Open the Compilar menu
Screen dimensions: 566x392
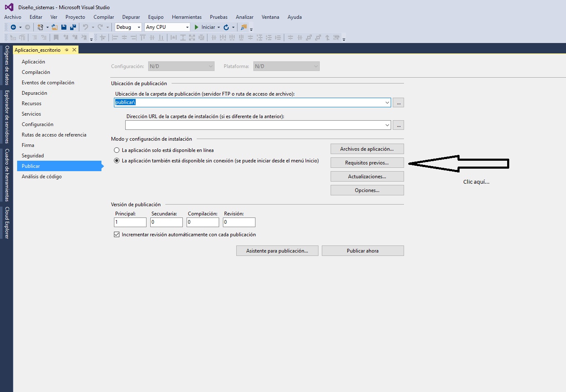104,17
